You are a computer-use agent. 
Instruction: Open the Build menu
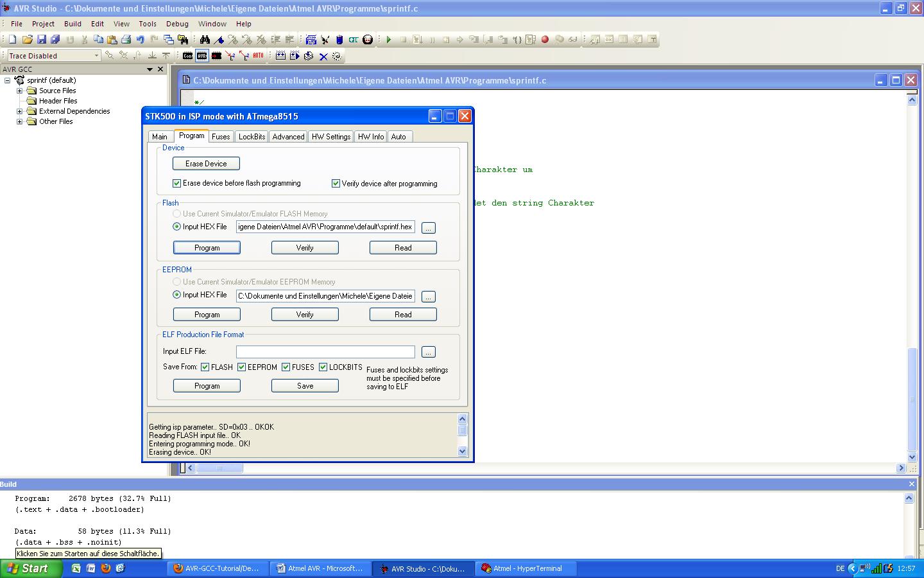pos(73,24)
